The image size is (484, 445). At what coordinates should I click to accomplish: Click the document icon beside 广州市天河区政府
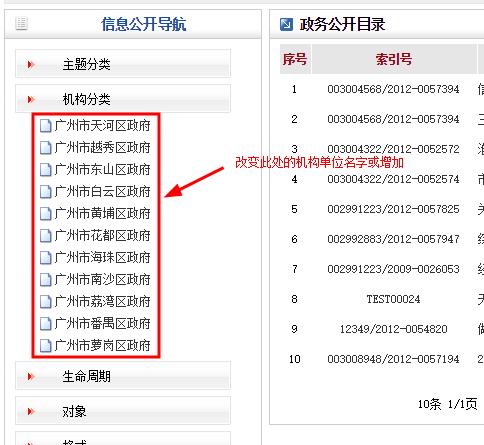tap(45, 126)
